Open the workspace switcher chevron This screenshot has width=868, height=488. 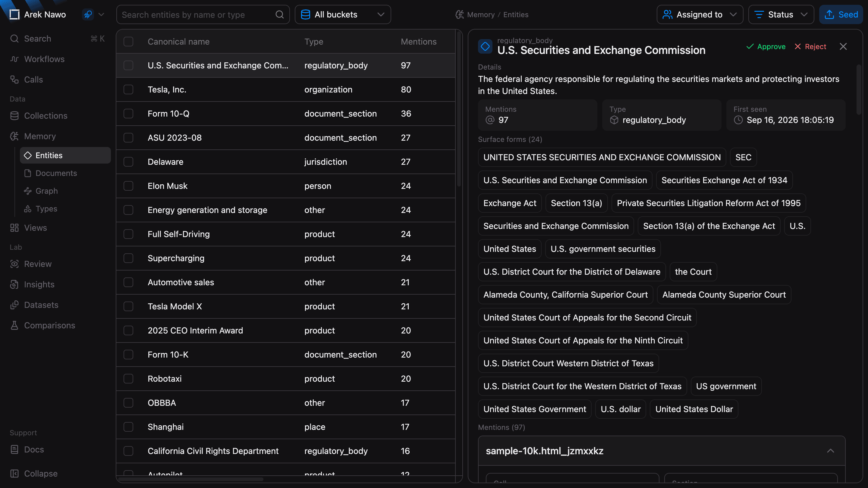[x=101, y=14]
